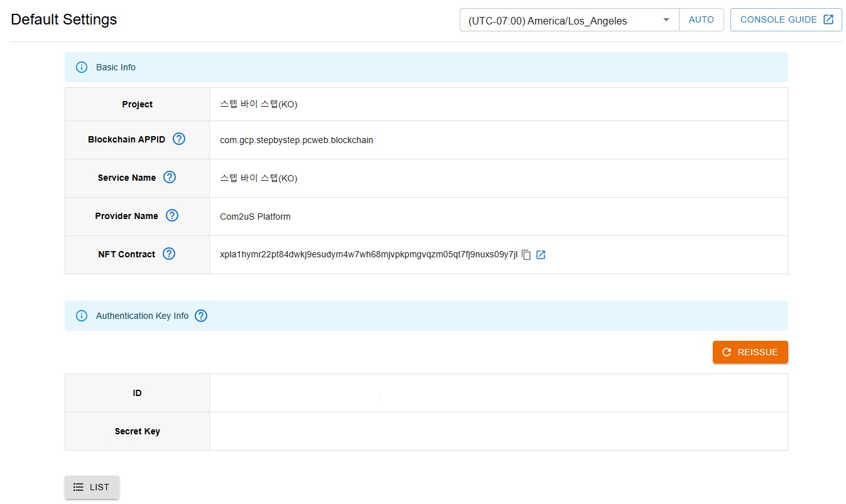Click the NFT Contract help icon
The height and width of the screenshot is (504, 846).
pos(168,254)
